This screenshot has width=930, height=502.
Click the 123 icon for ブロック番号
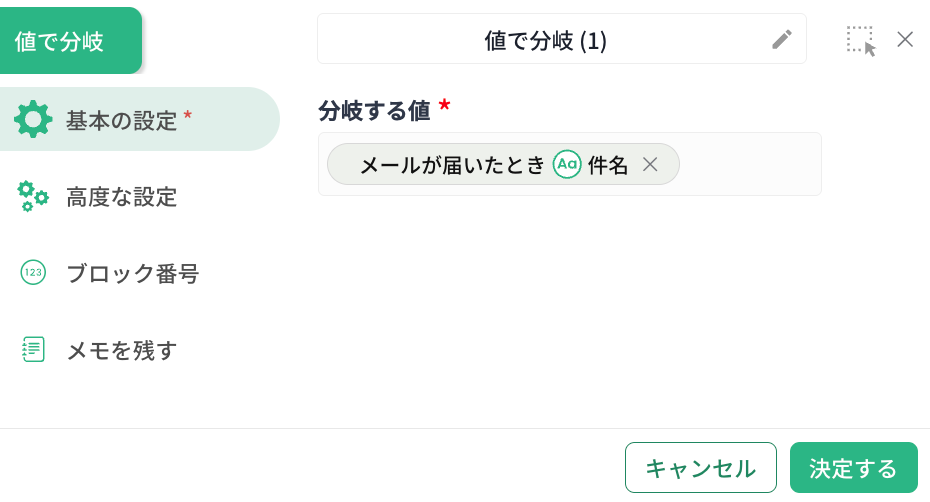(x=33, y=272)
